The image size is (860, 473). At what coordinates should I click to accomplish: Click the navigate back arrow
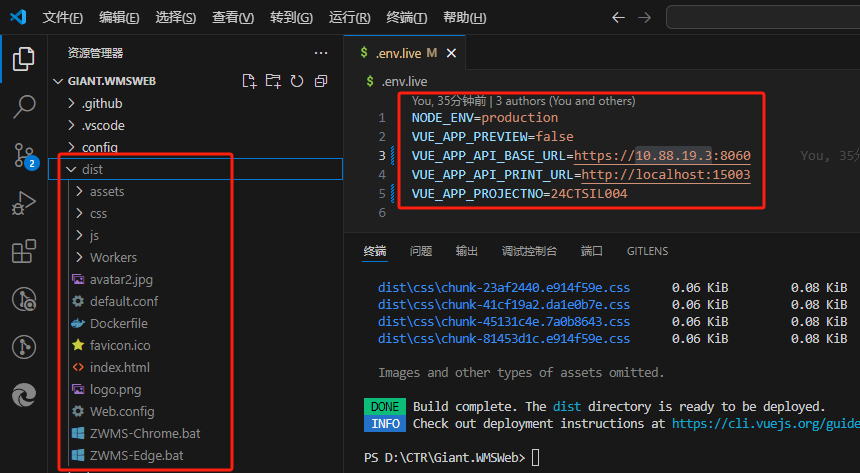coord(618,17)
